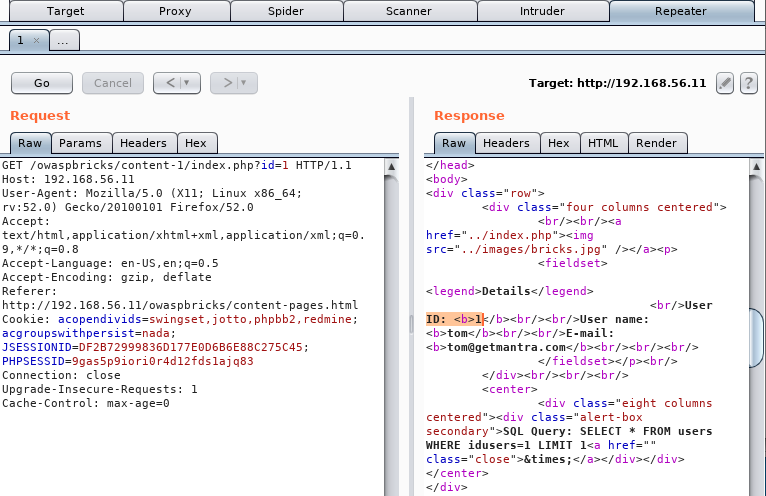Click the Connection: close header line
Viewport: 766px width, 496px height.
[x=61, y=375]
